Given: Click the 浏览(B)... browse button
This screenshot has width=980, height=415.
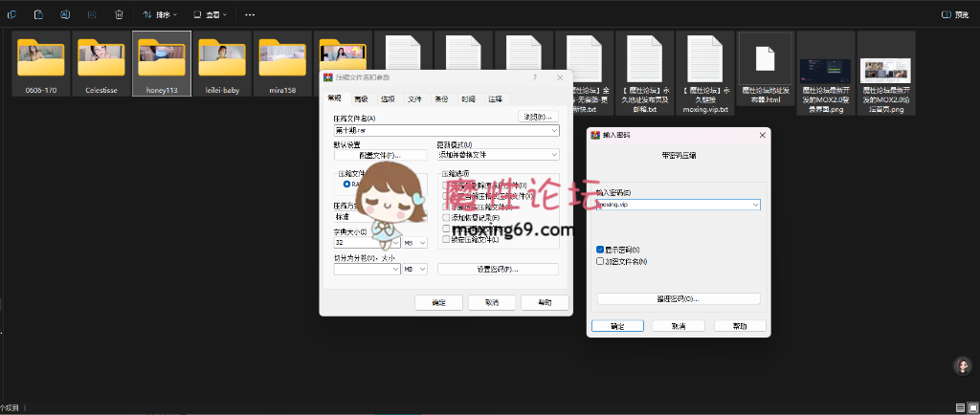Looking at the screenshot, I should (x=538, y=116).
